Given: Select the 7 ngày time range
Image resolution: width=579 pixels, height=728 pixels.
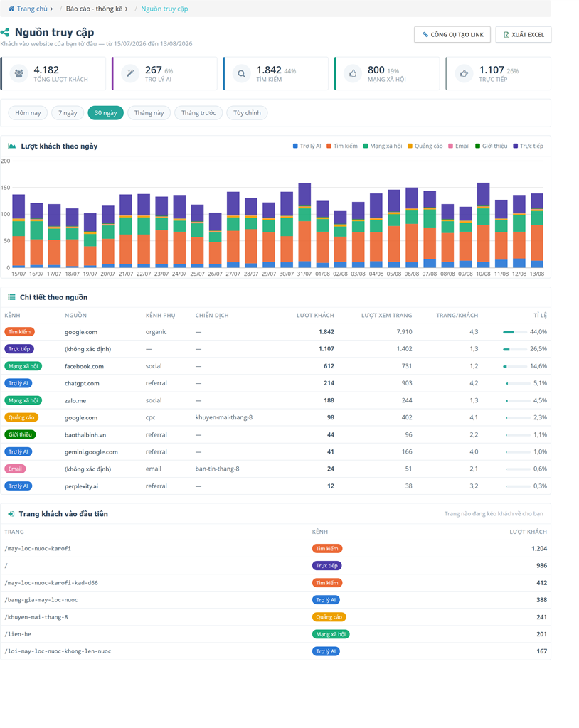Looking at the screenshot, I should coord(68,113).
